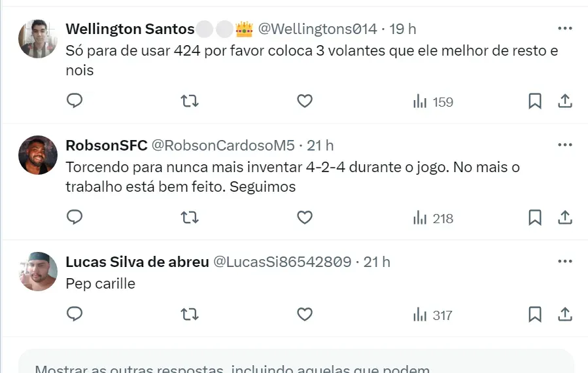
Task: Open the RobsonSFC profile name link
Action: (107, 145)
